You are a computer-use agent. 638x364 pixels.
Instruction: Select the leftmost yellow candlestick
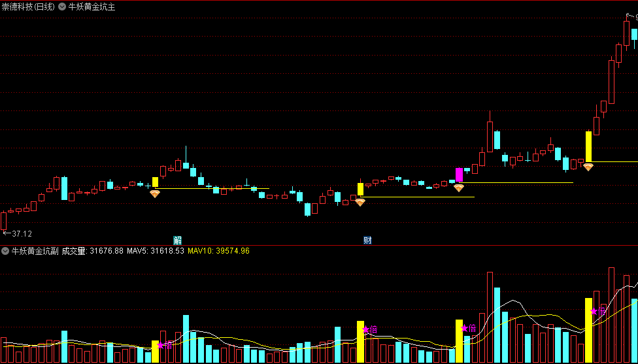[x=155, y=182]
